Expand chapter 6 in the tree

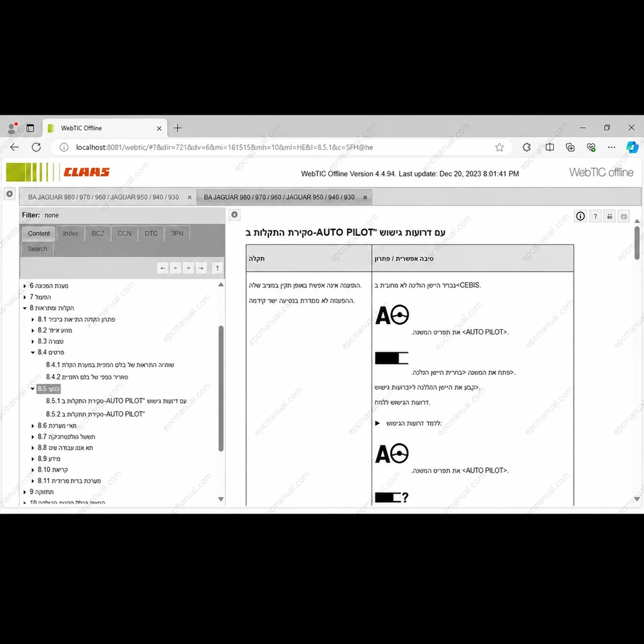pyautogui.click(x=24, y=286)
